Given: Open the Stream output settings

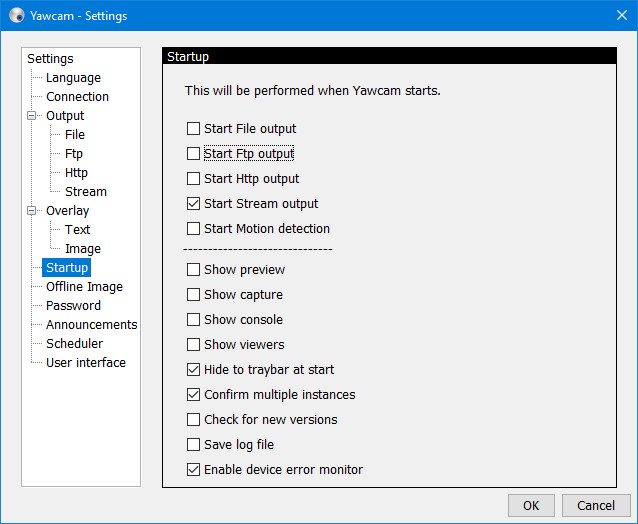Looking at the screenshot, I should coord(86,192).
